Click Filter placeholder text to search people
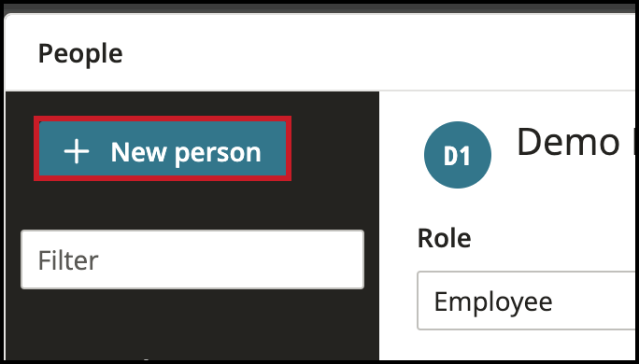The image size is (639, 364). (68, 260)
